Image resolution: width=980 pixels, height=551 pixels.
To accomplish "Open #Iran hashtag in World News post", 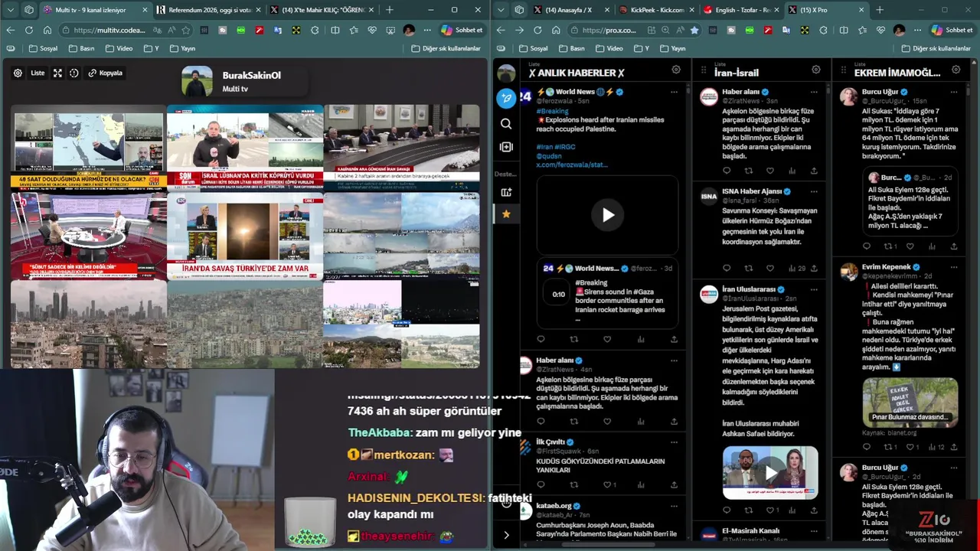I will click(544, 146).
